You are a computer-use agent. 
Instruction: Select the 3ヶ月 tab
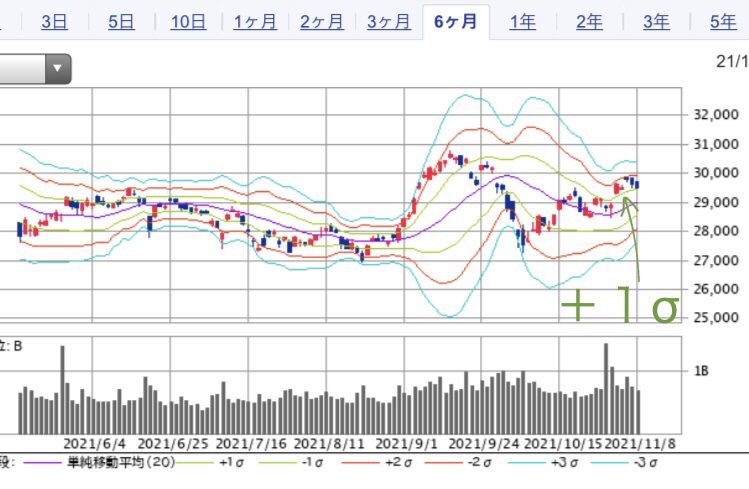coord(389,22)
